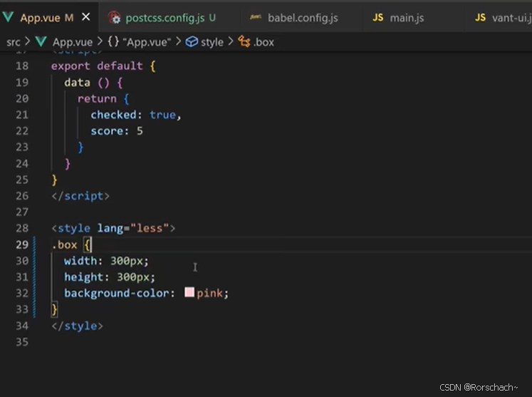Click Vue icon in breadcrumb path

(x=41, y=42)
